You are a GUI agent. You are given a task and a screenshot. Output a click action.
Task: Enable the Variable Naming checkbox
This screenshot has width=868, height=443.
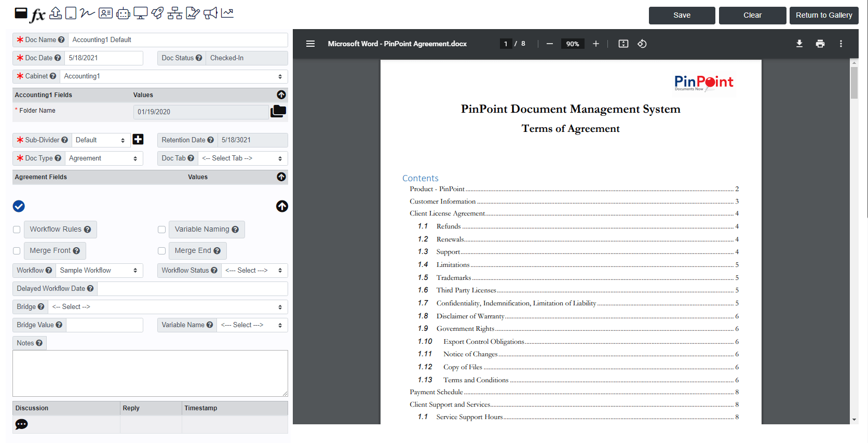[x=161, y=230]
